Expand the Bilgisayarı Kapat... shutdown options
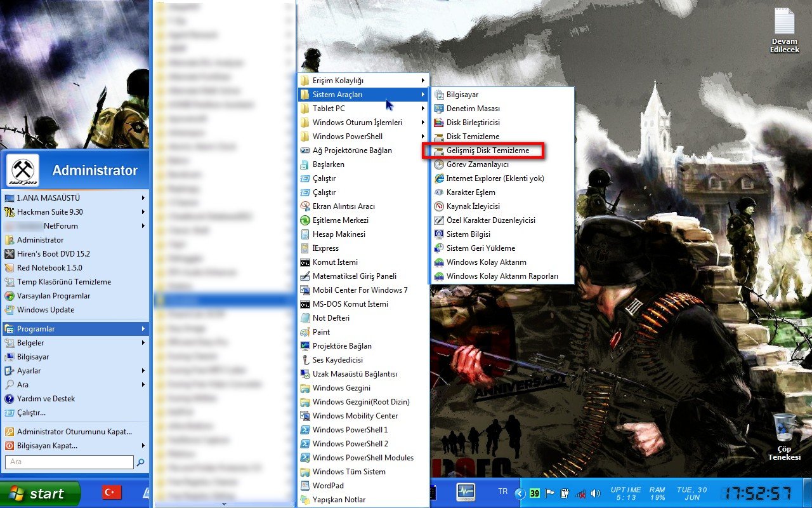812x508 pixels. click(75, 446)
